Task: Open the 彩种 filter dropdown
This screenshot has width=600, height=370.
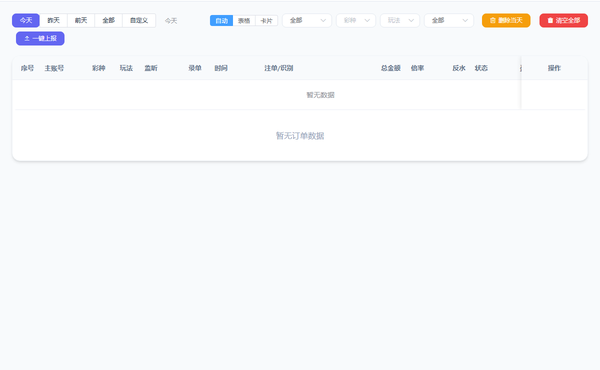Action: pos(356,20)
